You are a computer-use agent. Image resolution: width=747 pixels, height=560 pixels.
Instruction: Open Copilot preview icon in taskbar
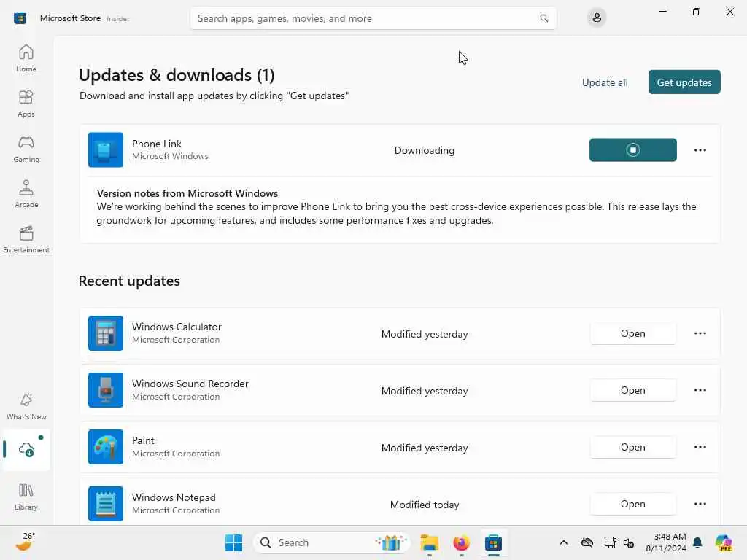(x=724, y=542)
